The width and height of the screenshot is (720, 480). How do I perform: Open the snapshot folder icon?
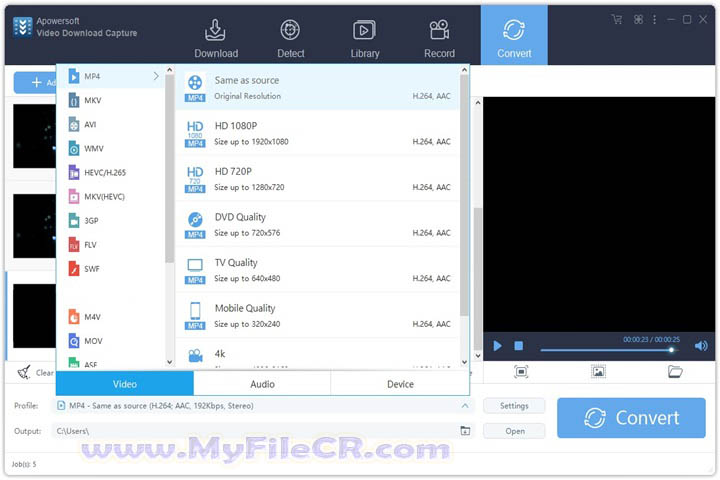click(675, 372)
